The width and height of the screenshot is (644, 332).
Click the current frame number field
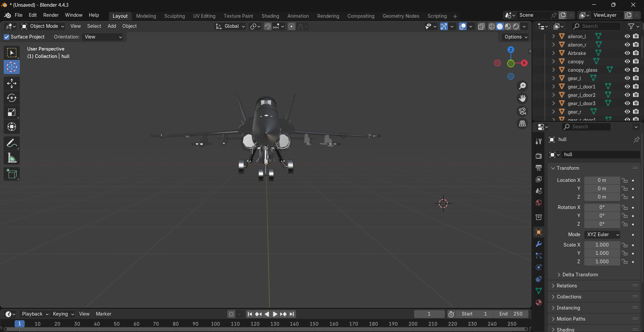click(429, 314)
